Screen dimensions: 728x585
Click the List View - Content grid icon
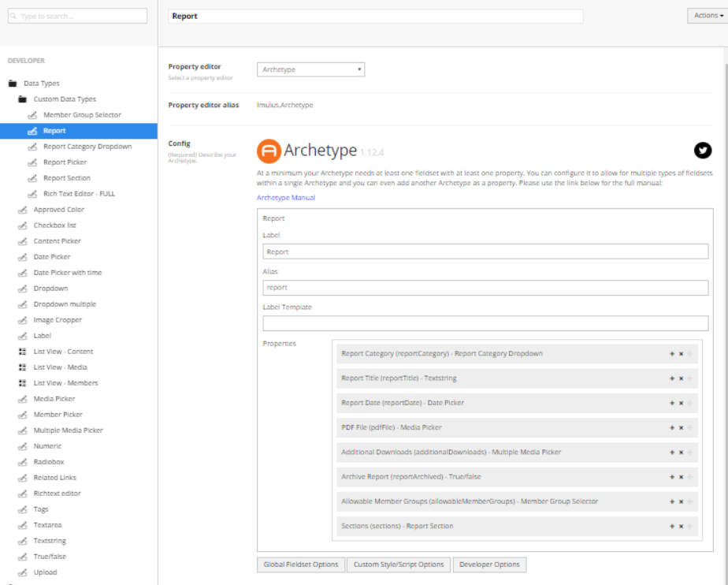click(22, 352)
